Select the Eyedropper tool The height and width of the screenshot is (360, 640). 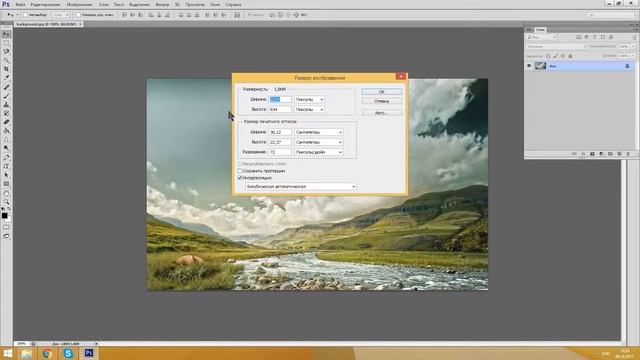[x=6, y=78]
